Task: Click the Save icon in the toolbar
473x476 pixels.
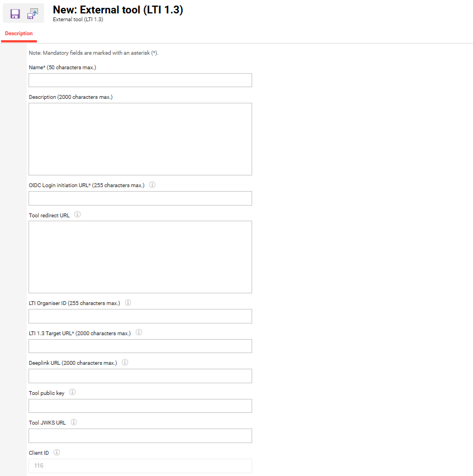Action: (x=15, y=13)
